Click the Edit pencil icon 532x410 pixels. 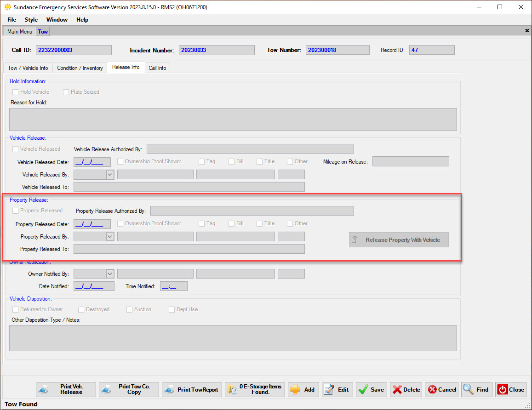[329, 389]
